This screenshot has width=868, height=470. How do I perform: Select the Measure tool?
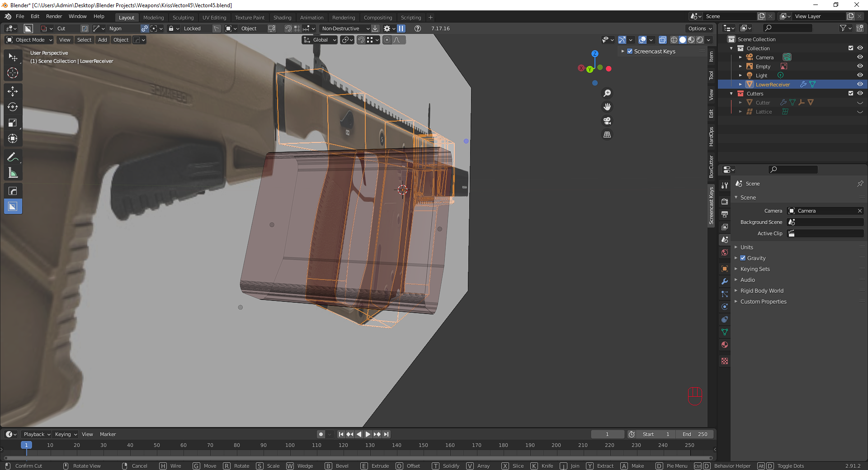[x=13, y=173]
